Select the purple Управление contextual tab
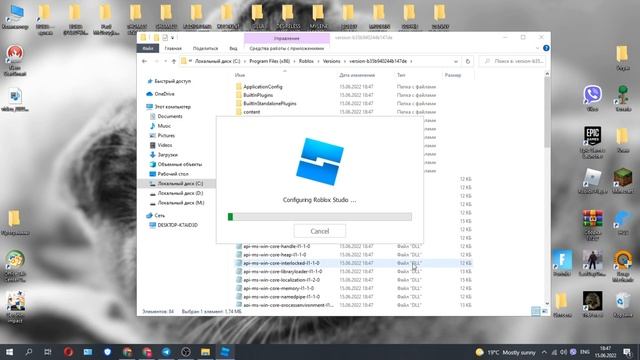The image size is (640, 360). click(287, 38)
